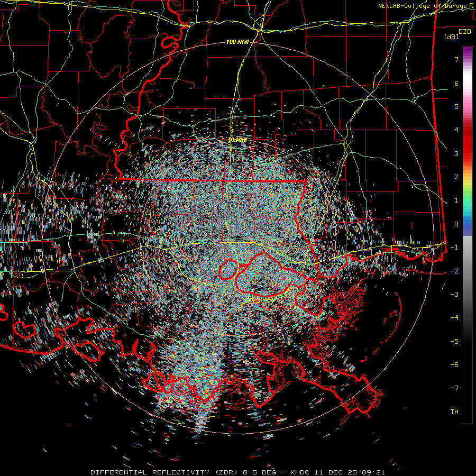This screenshot has width=476, height=476.
Task: Click the 1 value on the scale
Action: coord(456,200)
